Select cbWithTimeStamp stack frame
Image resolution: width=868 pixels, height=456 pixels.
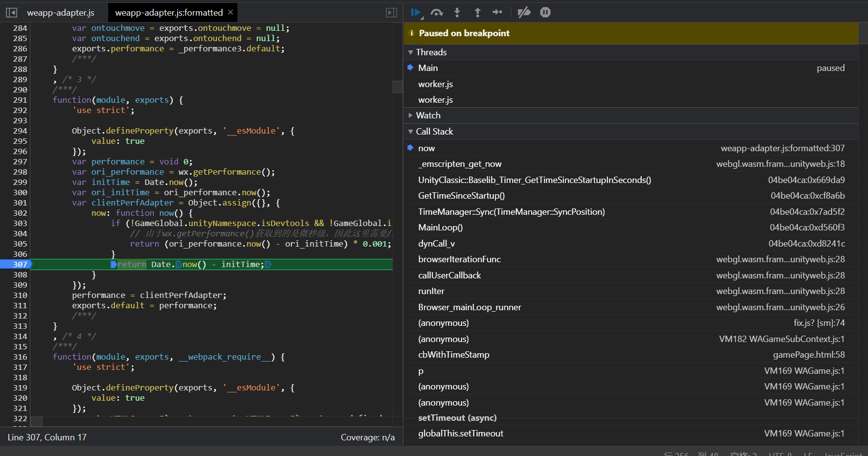[x=631, y=355]
